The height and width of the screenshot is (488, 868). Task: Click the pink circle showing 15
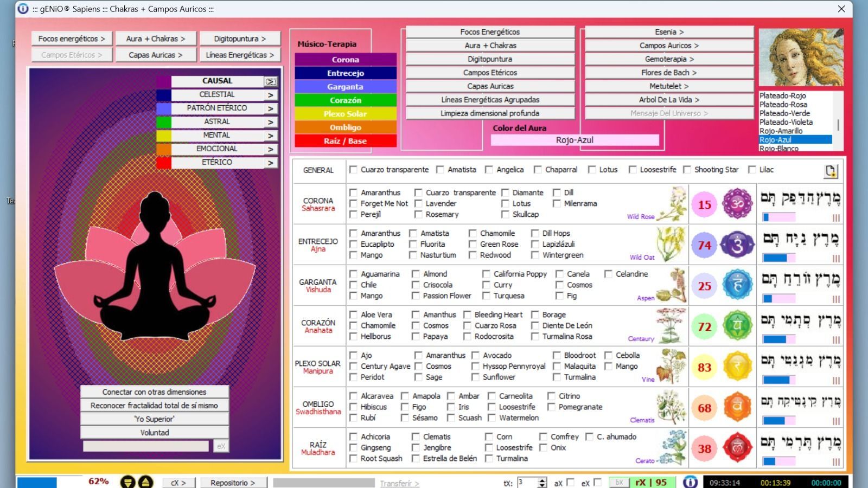[704, 204]
